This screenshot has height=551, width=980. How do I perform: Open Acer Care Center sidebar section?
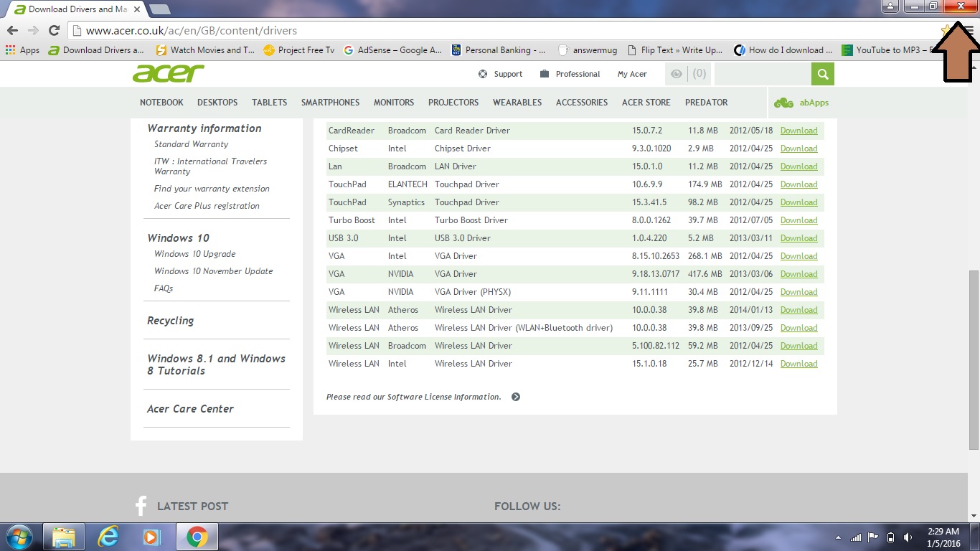(x=190, y=409)
